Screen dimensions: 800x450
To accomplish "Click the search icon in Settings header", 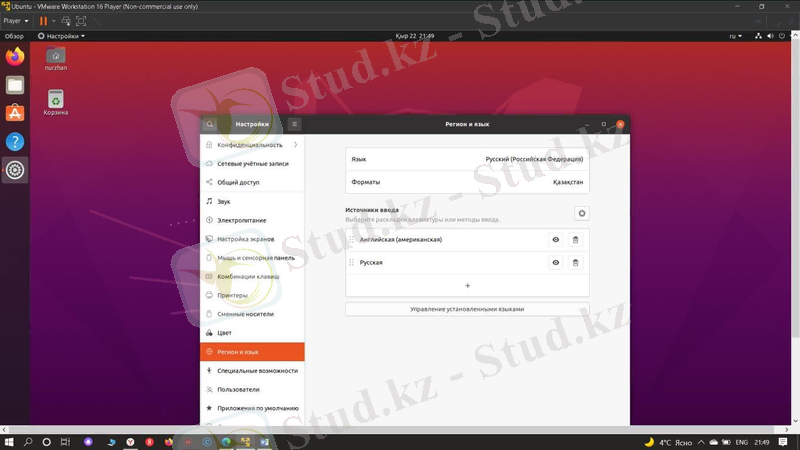I will [210, 124].
